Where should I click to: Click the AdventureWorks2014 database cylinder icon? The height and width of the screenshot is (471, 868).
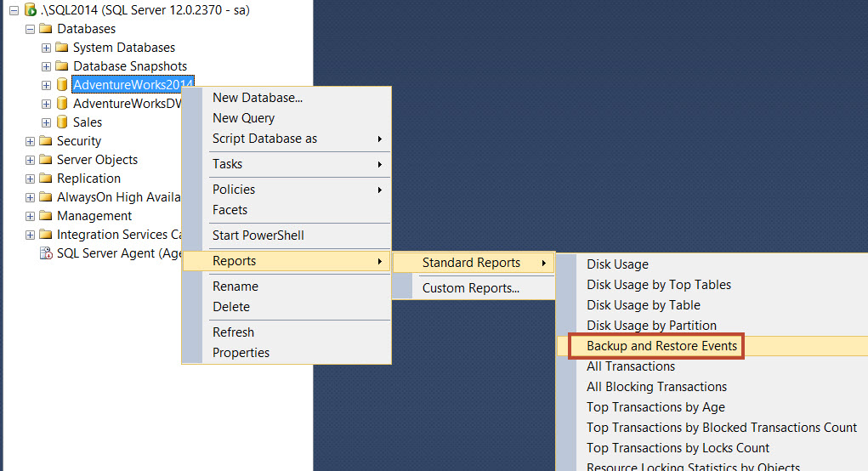point(62,85)
